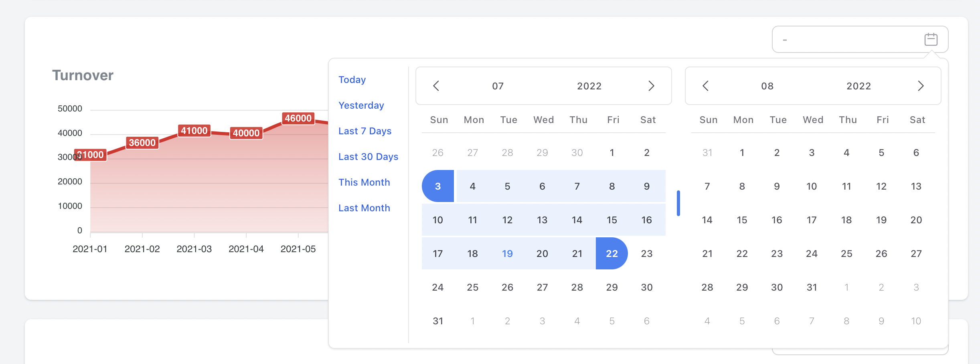
Task: Click the 2021-03 axis label
Action: (194, 249)
